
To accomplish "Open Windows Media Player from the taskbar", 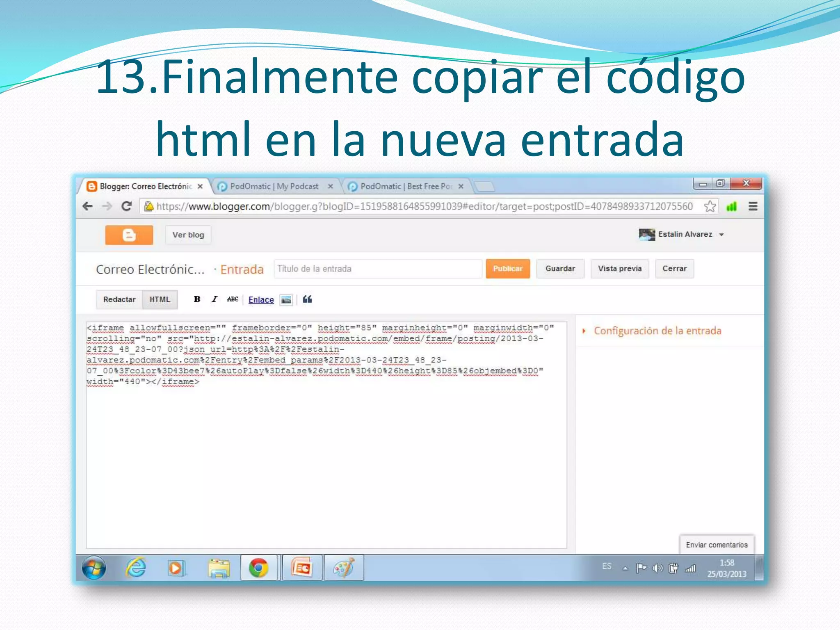I will coord(176,568).
